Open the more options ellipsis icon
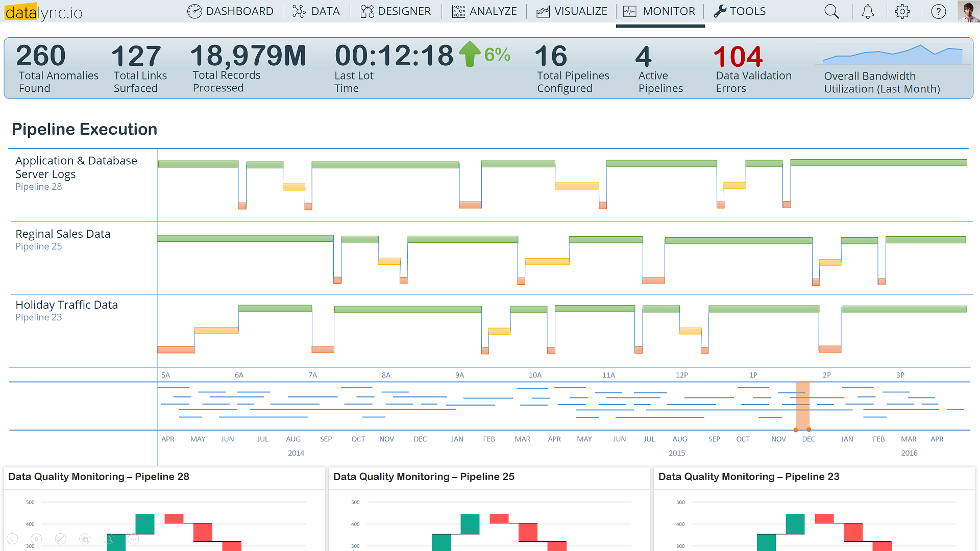The height and width of the screenshot is (551, 980). (x=133, y=539)
